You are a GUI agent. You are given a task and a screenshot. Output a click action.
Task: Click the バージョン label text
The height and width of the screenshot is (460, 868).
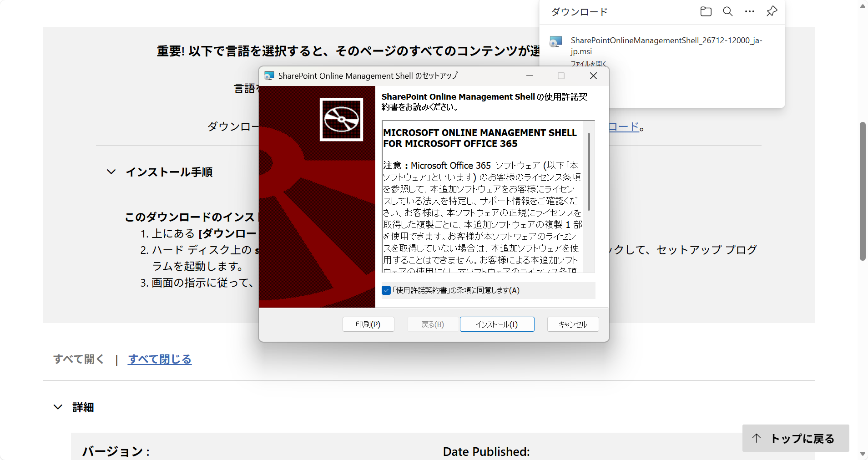tap(116, 452)
